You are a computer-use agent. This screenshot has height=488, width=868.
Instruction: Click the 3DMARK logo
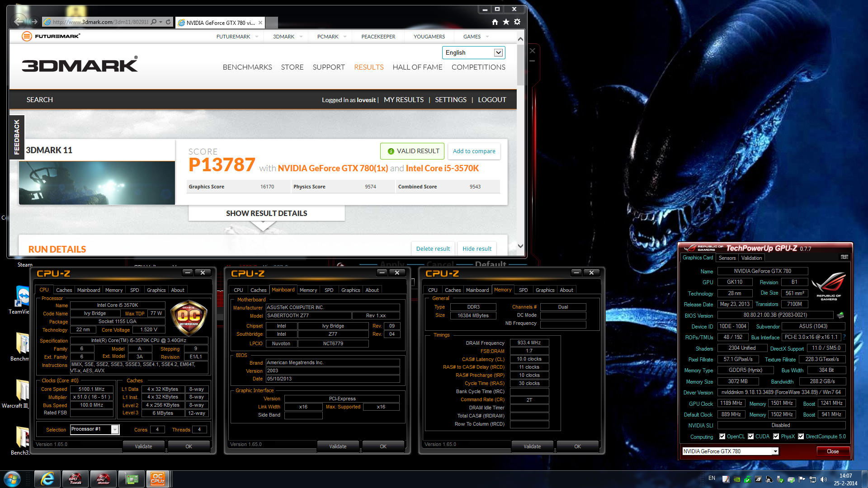click(x=80, y=65)
